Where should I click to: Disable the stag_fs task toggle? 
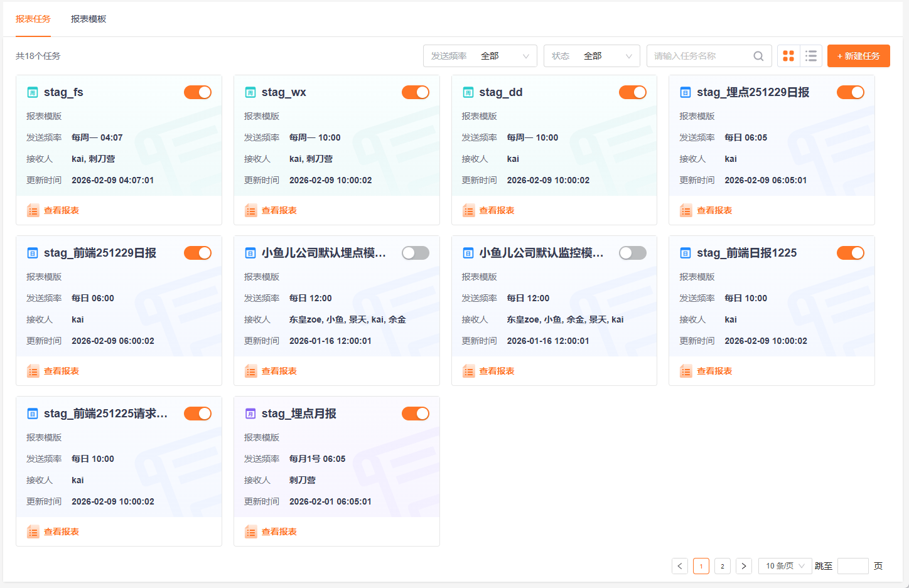click(x=198, y=92)
